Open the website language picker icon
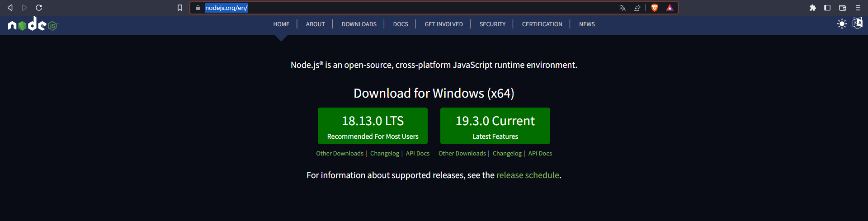Image resolution: width=868 pixels, height=221 pixels. coord(858,23)
